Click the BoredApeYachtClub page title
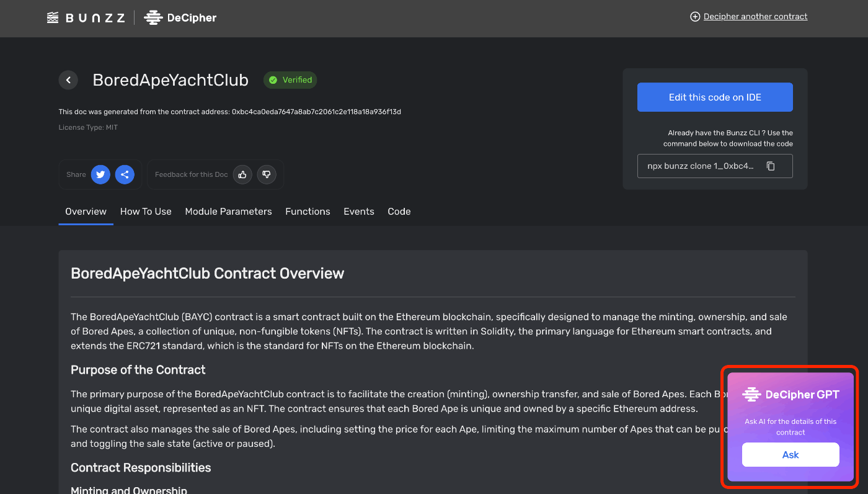The width and height of the screenshot is (868, 494). point(170,80)
